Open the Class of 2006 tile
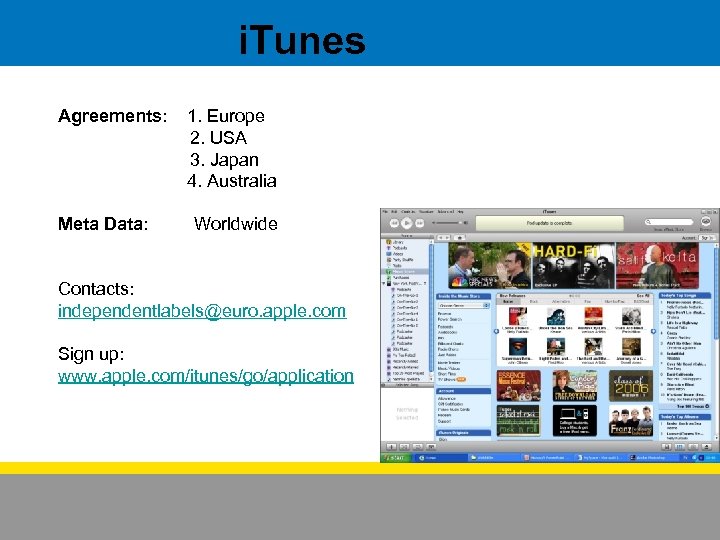720x540 pixels. click(x=631, y=386)
